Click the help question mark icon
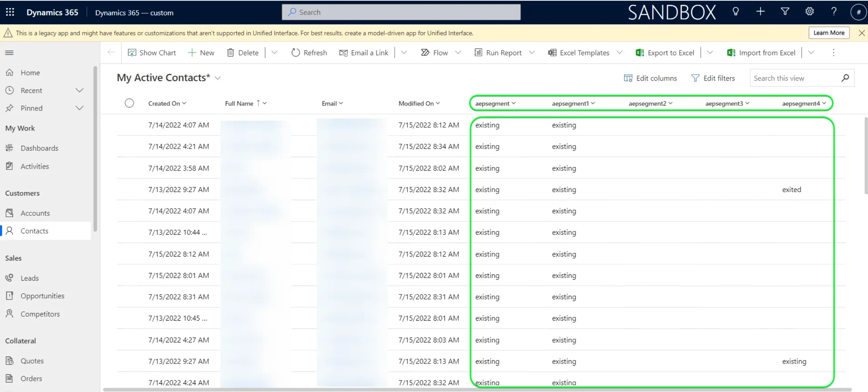Viewport: 868px width, 392px height. click(x=834, y=12)
